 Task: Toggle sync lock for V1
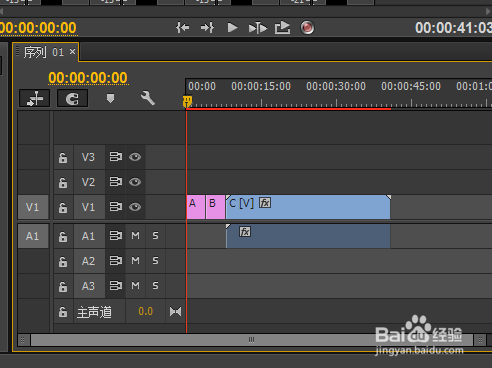(x=116, y=207)
